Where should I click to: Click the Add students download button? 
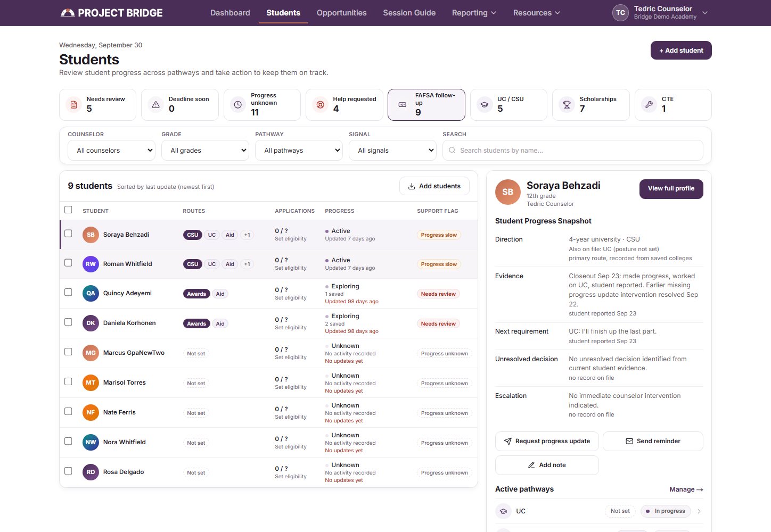tap(434, 186)
